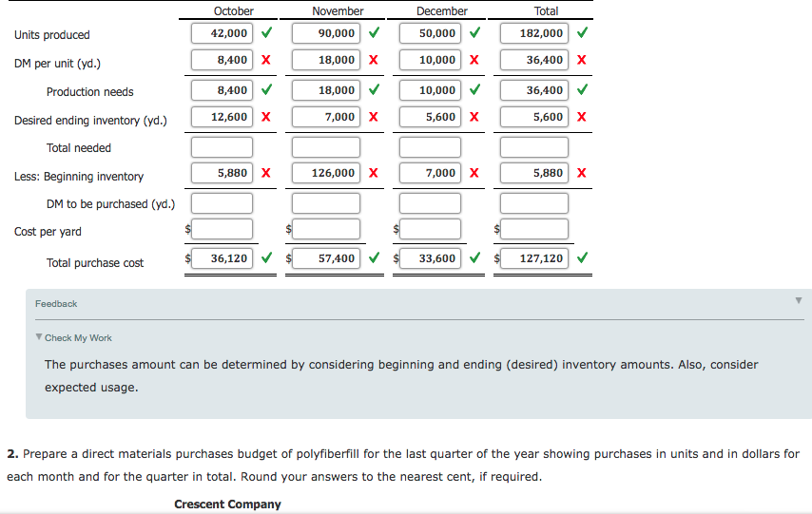Click red X beside November beginning inventory 126,000
This screenshot has height=514, width=812.
[x=374, y=173]
